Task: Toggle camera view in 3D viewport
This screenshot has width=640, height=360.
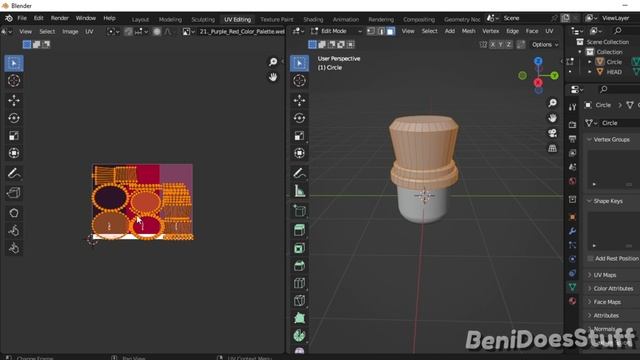Action: (552, 133)
